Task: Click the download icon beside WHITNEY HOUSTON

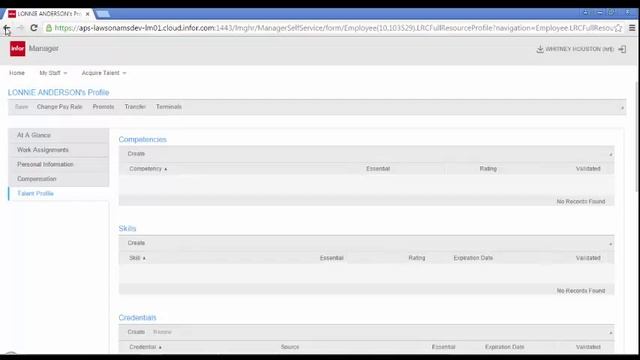Action: 540,49
